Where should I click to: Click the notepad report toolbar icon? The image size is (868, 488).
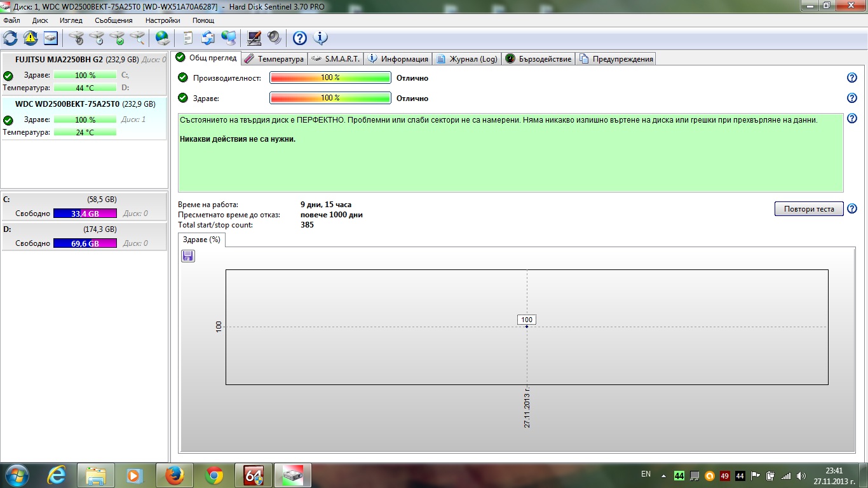pos(187,38)
